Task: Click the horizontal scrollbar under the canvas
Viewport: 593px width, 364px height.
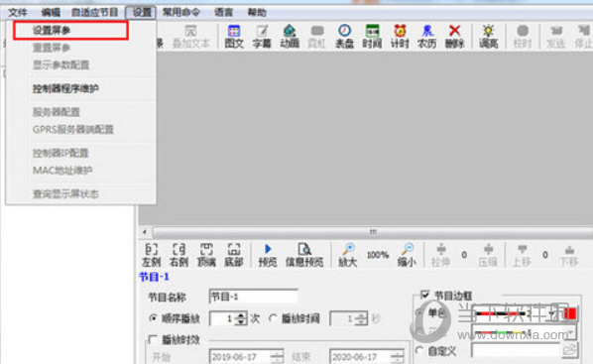Action: point(373,231)
